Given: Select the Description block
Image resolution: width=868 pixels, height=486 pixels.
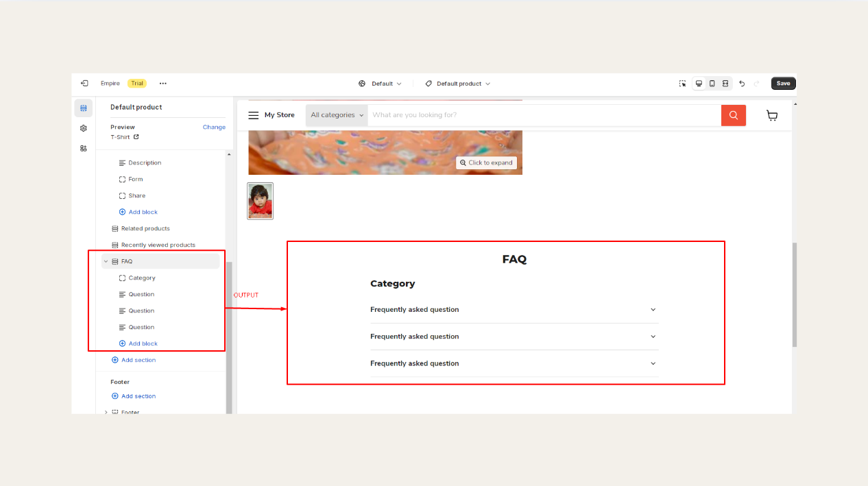Looking at the screenshot, I should point(145,162).
